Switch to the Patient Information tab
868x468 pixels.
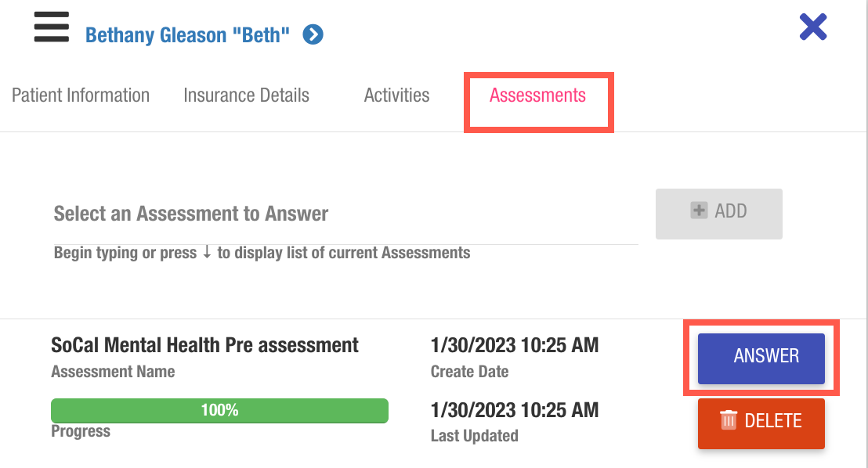pyautogui.click(x=81, y=95)
